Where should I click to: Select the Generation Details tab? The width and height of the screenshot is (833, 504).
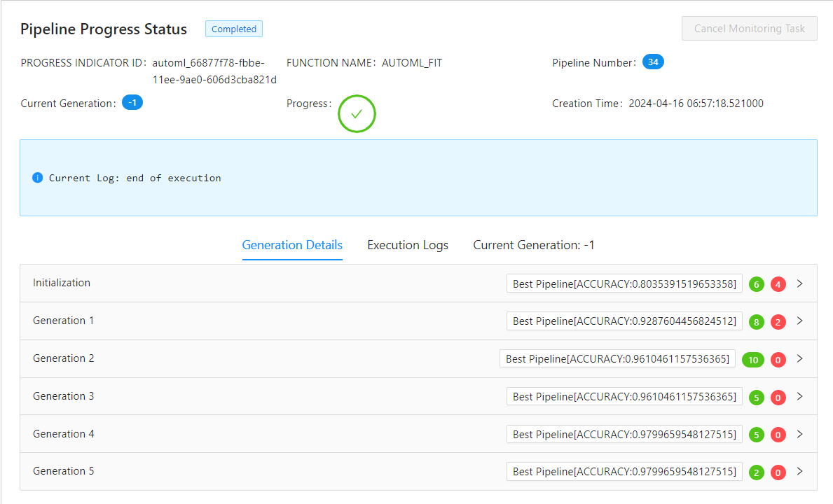click(x=292, y=245)
